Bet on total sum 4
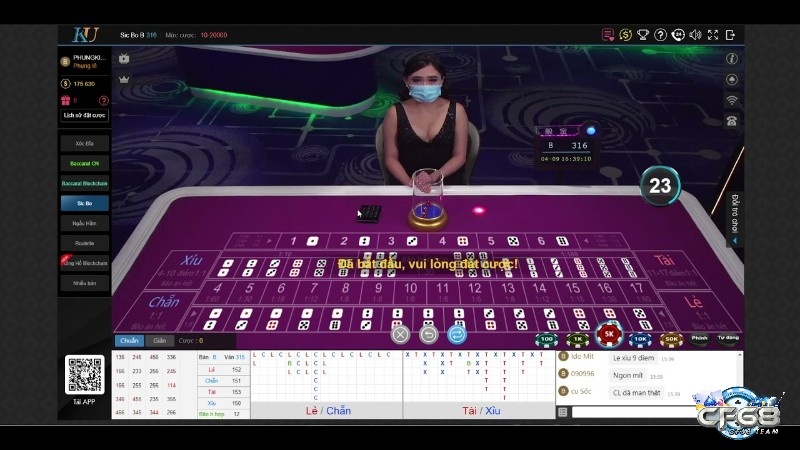This screenshot has width=800, height=450. pyautogui.click(x=218, y=292)
